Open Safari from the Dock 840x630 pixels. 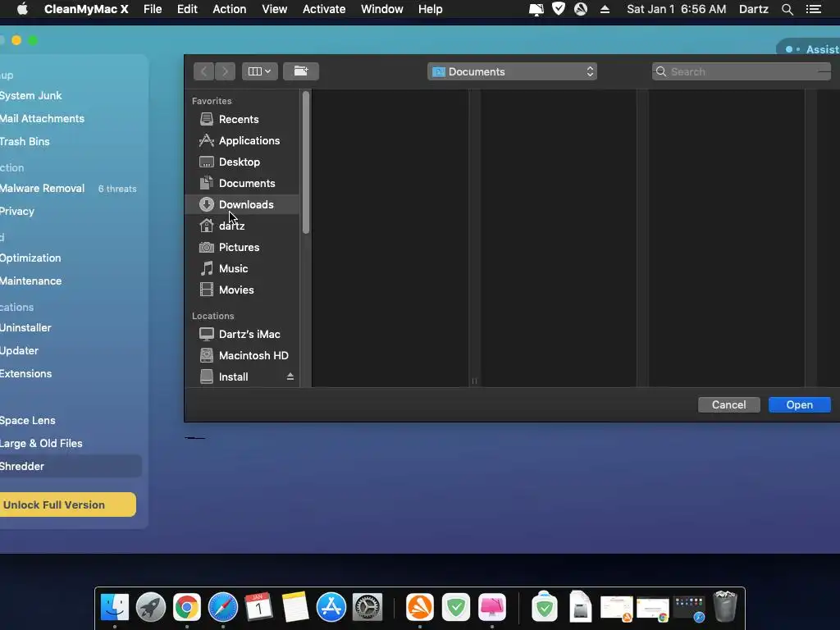(x=223, y=607)
